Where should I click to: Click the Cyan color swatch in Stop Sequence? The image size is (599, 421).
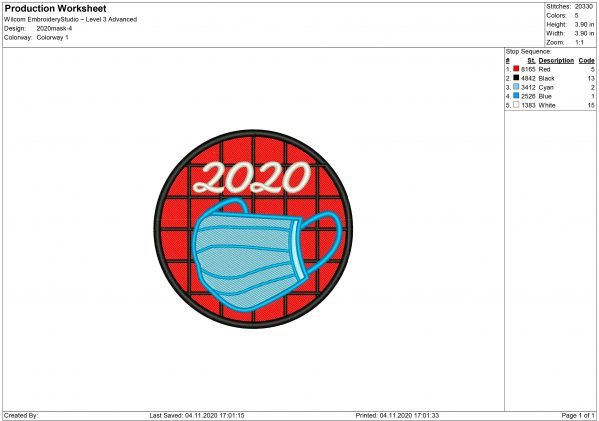(516, 87)
